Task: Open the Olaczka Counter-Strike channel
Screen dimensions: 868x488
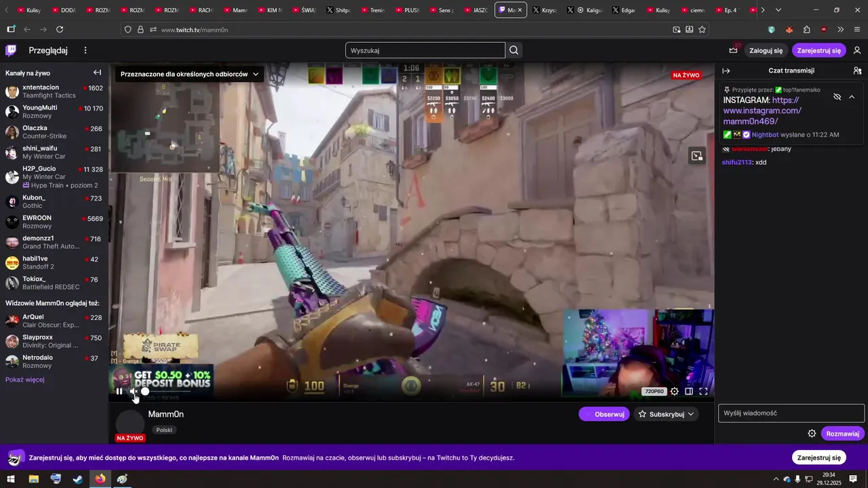Action: (x=54, y=132)
